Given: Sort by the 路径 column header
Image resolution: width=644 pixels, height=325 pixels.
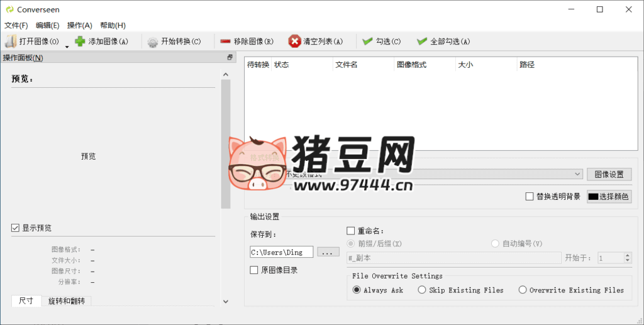Looking at the screenshot, I should click(577, 65).
